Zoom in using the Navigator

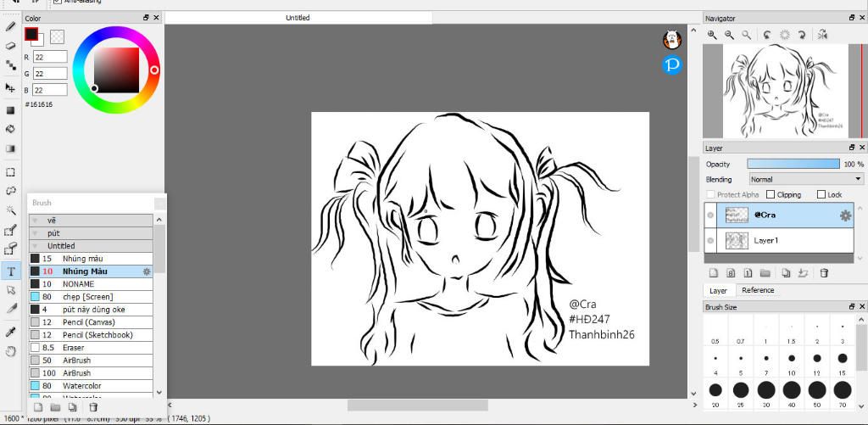tap(712, 35)
